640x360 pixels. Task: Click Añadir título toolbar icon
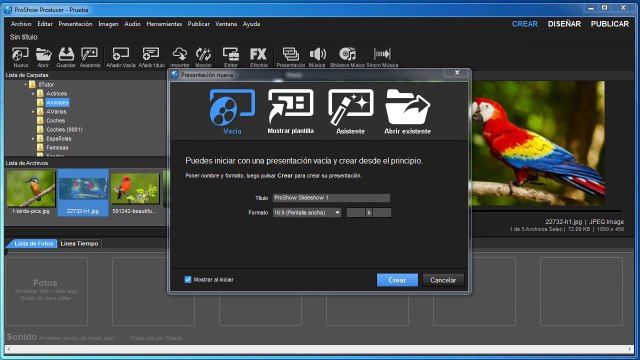[151, 57]
